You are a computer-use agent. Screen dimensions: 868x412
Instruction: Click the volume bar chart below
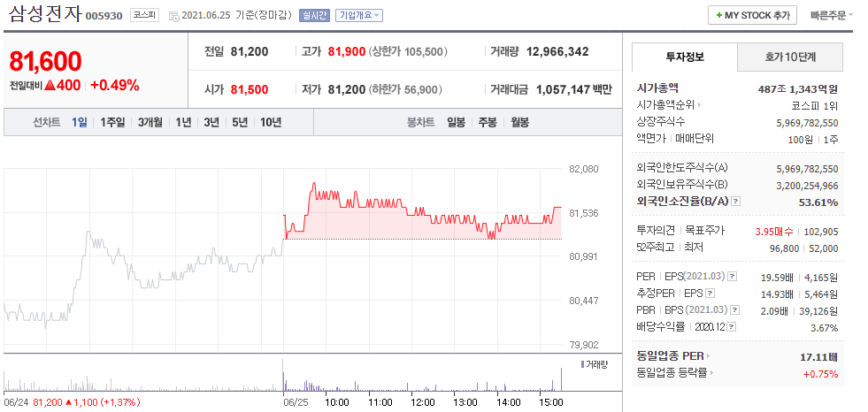tap(283, 376)
